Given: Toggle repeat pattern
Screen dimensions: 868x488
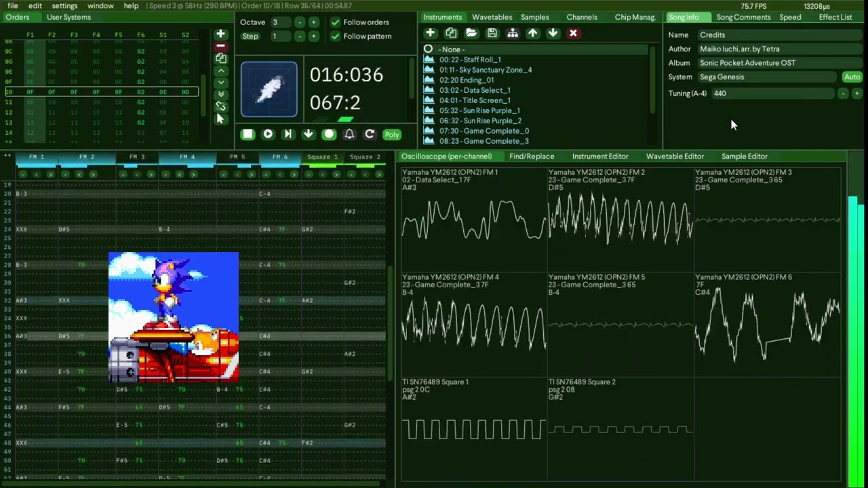Looking at the screenshot, I should 370,134.
